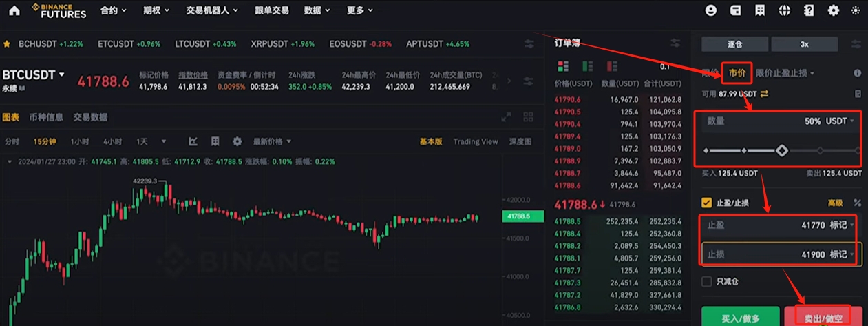Click the Binance Futures logo
Viewport: 868px width, 326px height.
60,10
